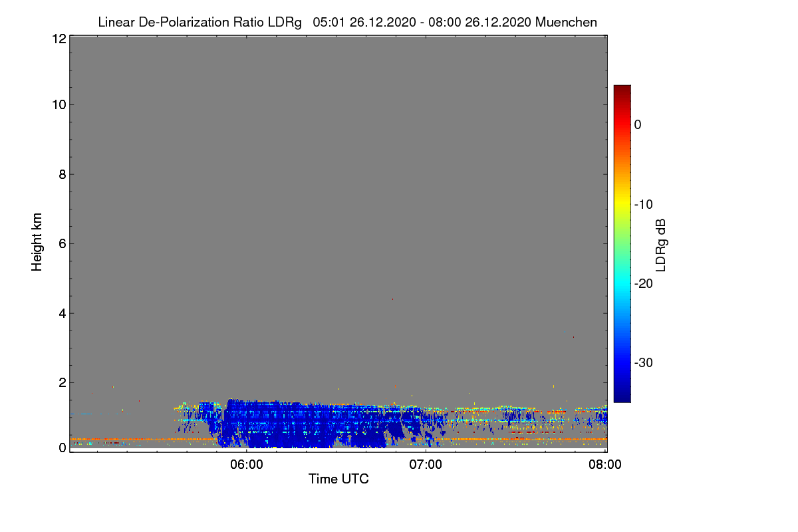Click the dark red top of the colorbar
The width and height of the screenshot is (798, 532).
pos(622,90)
